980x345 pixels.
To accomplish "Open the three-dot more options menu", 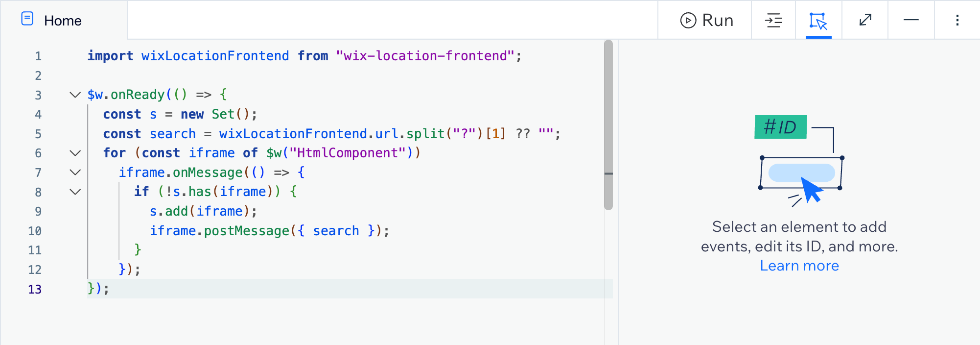I will [x=957, y=20].
